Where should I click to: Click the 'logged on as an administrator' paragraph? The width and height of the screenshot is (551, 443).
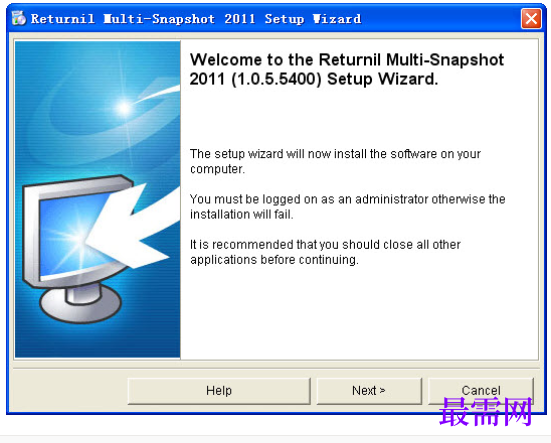348,207
